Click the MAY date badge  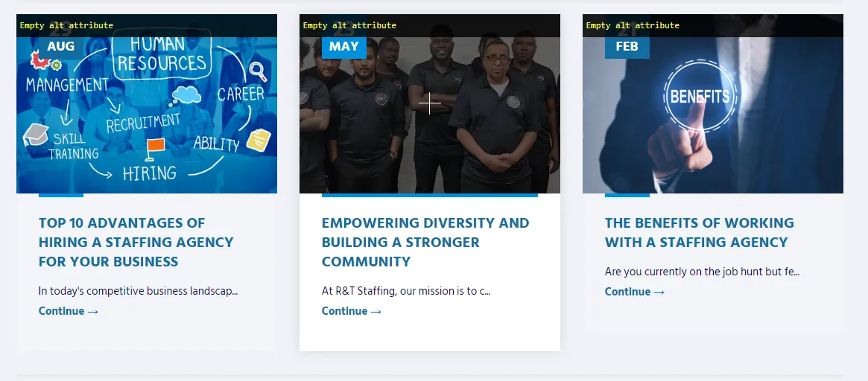[343, 46]
